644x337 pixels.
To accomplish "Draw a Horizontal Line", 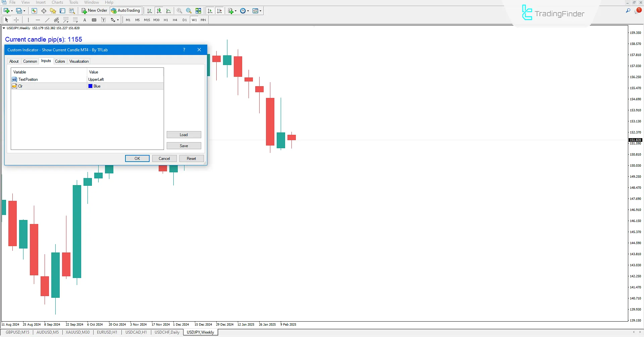I will point(38,20).
